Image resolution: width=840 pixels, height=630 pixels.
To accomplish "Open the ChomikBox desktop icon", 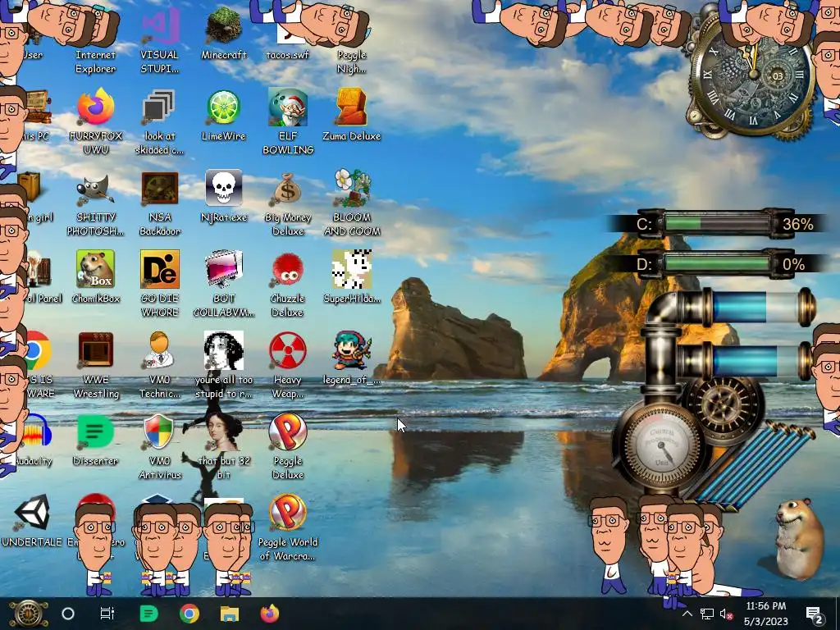I will (95, 277).
